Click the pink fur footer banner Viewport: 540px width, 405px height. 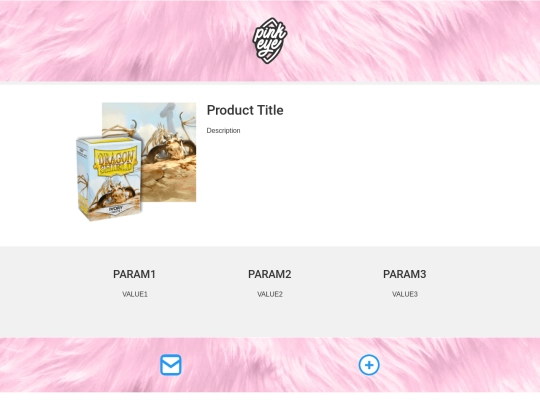tap(270, 365)
